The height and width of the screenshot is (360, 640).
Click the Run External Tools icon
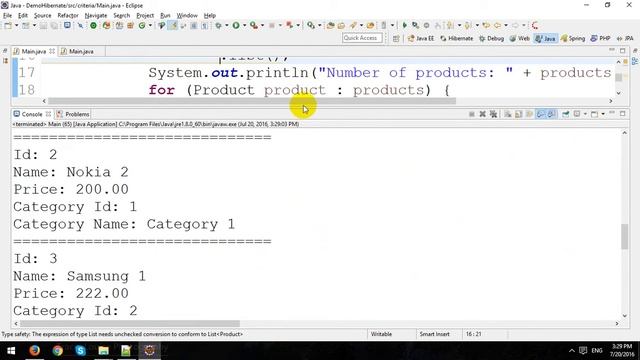pyautogui.click(x=254, y=25)
